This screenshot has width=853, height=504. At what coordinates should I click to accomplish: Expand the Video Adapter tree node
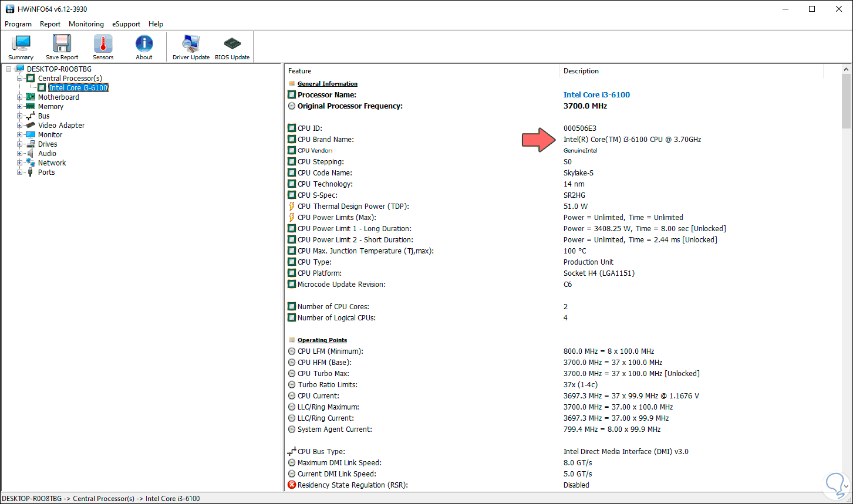click(x=20, y=126)
